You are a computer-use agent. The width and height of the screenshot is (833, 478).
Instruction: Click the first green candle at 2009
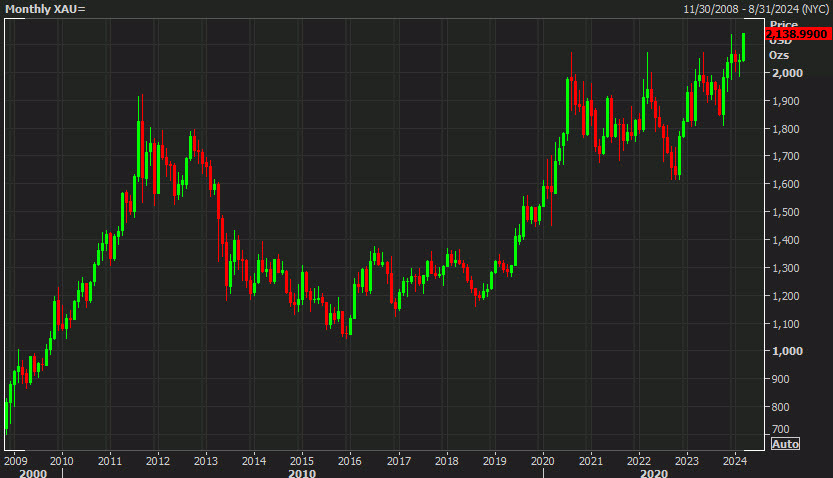pos(6,414)
